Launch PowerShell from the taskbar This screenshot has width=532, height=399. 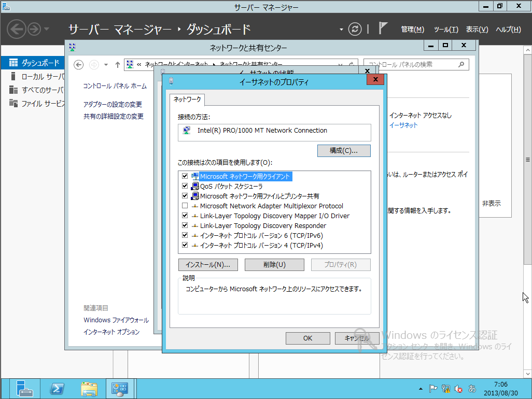(x=57, y=389)
